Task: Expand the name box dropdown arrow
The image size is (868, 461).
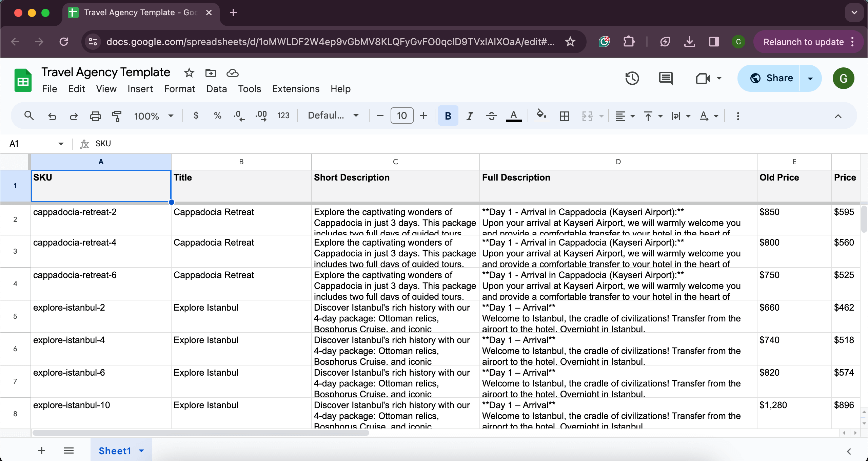Action: coord(61,144)
